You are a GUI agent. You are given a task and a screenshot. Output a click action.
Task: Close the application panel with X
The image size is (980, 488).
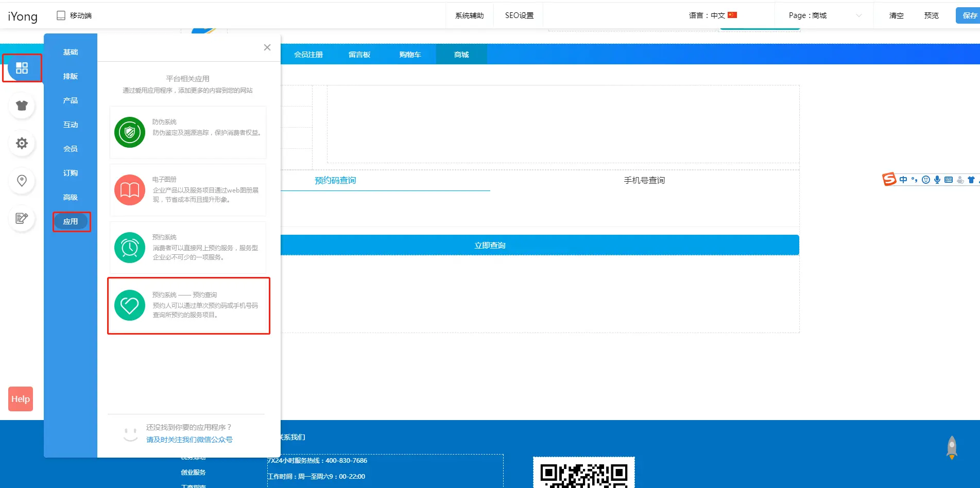(267, 47)
